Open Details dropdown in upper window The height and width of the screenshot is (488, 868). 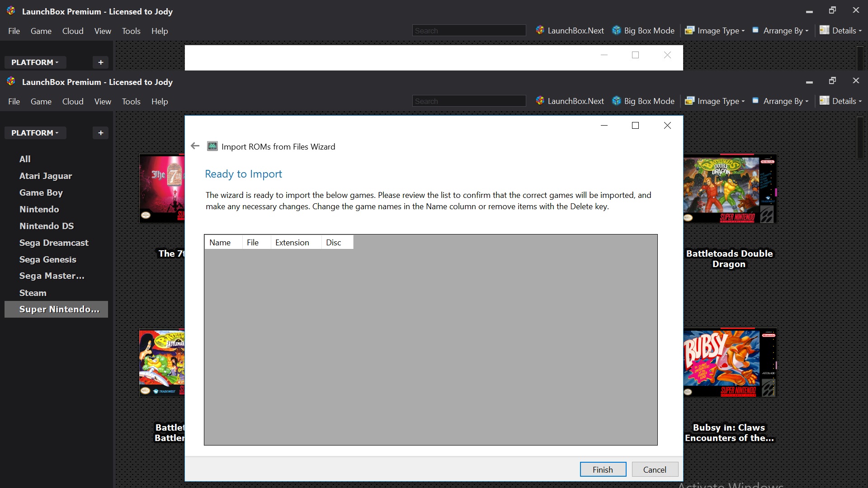[x=841, y=31]
